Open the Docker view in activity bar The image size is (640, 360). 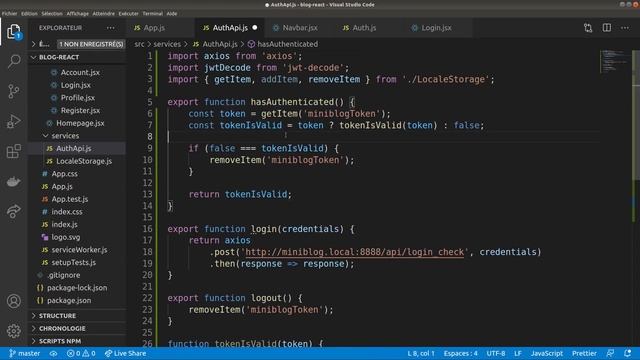[x=13, y=181]
